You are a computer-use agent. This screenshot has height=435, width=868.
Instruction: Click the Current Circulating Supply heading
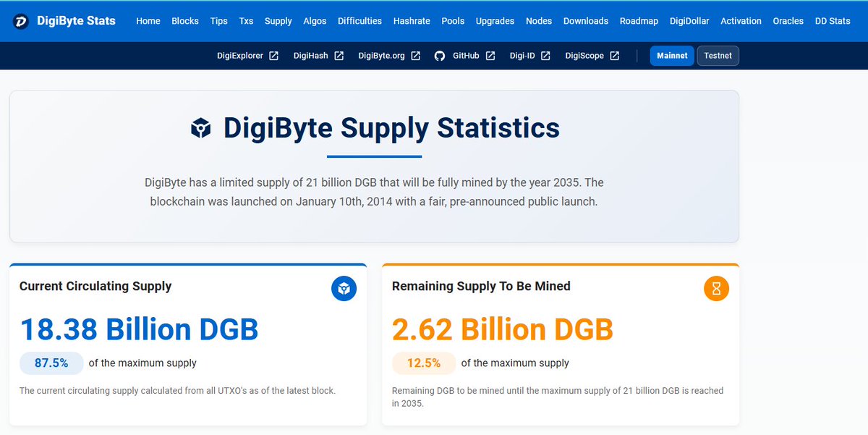95,286
